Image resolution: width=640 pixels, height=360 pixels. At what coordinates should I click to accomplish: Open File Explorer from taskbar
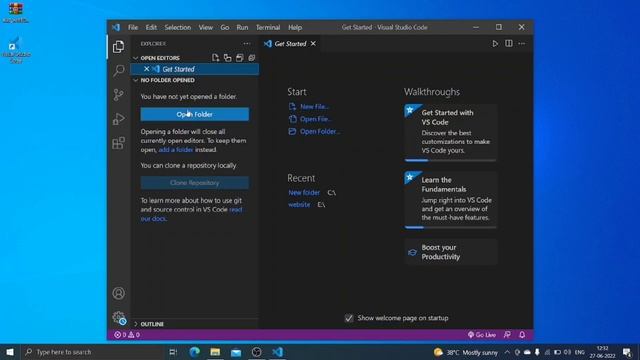pos(215,352)
